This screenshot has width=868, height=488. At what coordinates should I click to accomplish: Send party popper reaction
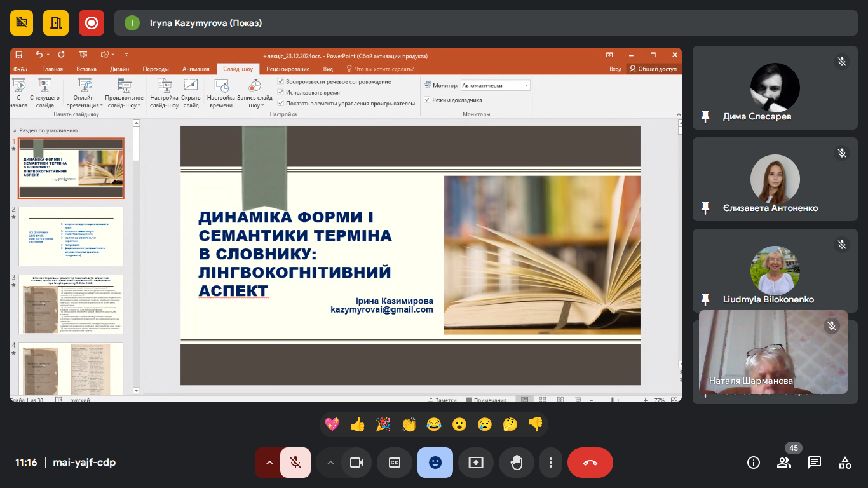tap(383, 424)
